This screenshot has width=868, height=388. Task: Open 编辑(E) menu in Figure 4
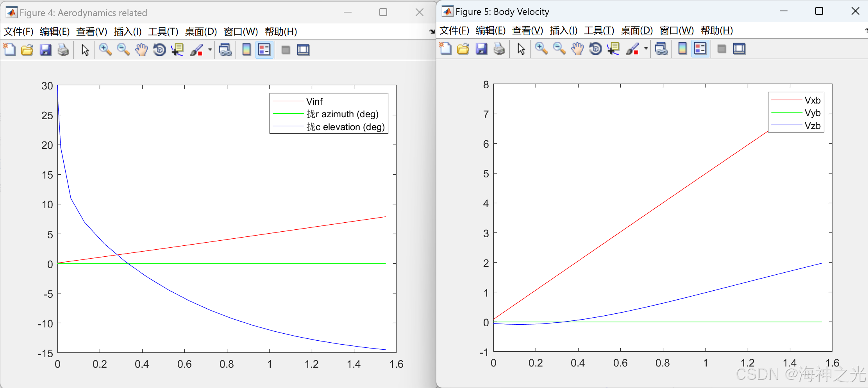coord(55,31)
